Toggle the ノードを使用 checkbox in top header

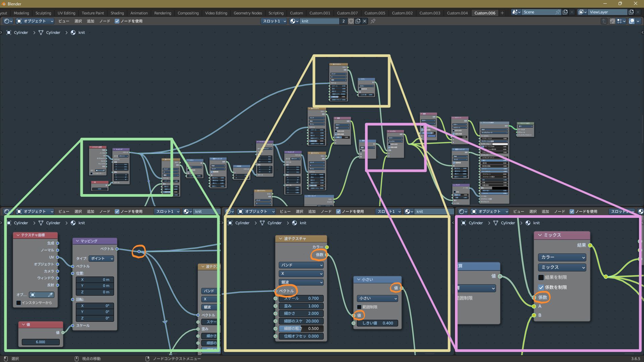(117, 21)
